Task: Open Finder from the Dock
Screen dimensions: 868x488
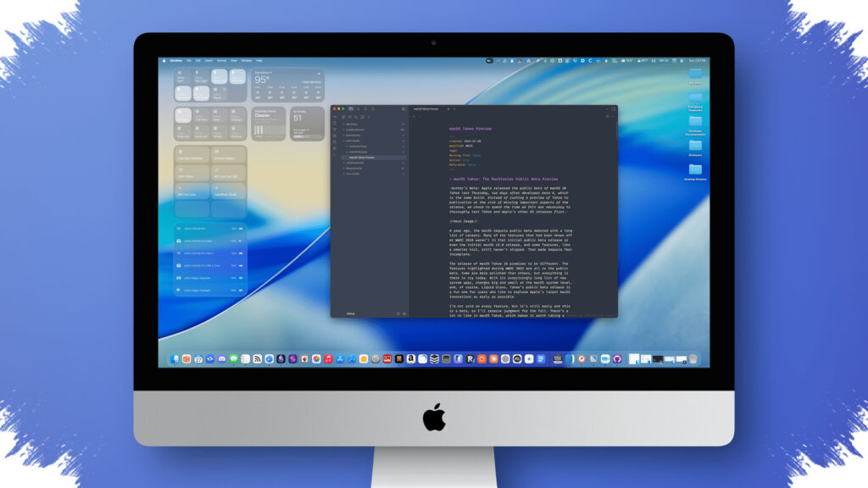Action: (x=175, y=359)
